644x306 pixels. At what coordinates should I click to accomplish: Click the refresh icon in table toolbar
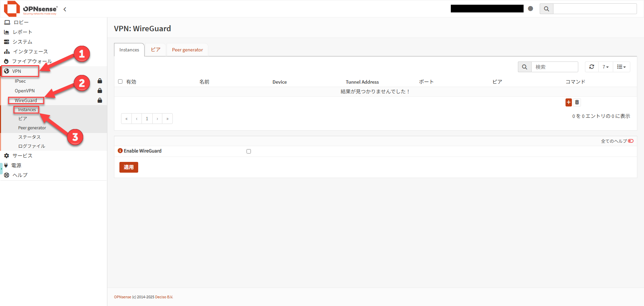pyautogui.click(x=592, y=67)
